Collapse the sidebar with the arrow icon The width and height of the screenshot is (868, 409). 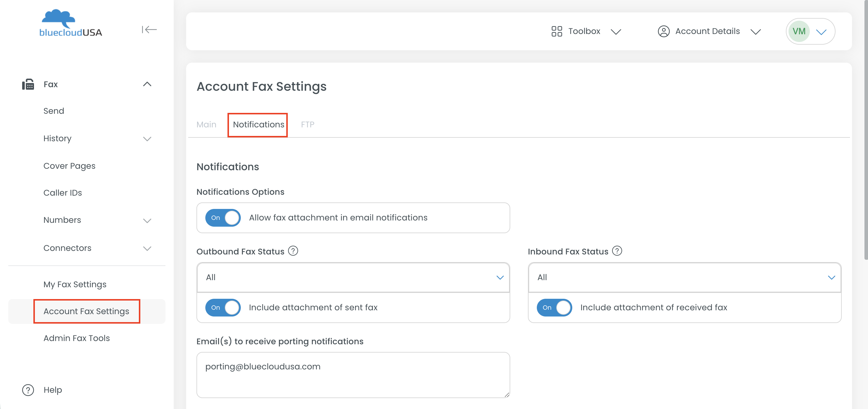tap(149, 30)
